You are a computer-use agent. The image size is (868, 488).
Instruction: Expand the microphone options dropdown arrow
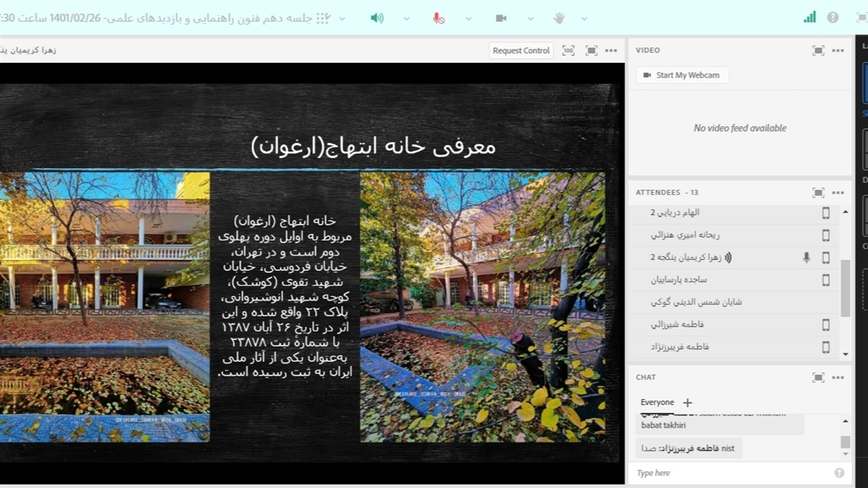468,18
